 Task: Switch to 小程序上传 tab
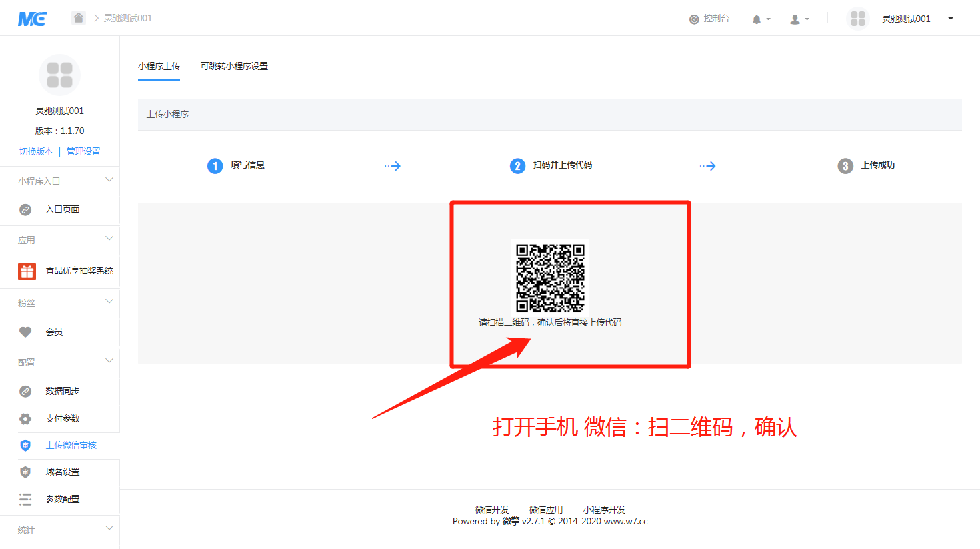159,66
